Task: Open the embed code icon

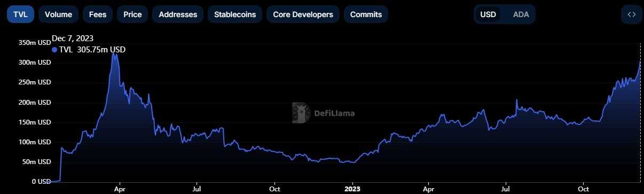Action: click(632, 14)
